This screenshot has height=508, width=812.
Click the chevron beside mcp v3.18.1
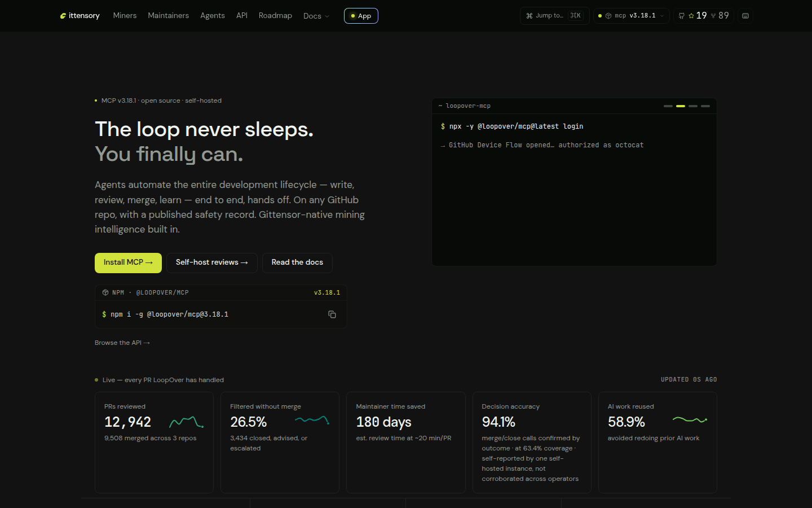tap(662, 16)
